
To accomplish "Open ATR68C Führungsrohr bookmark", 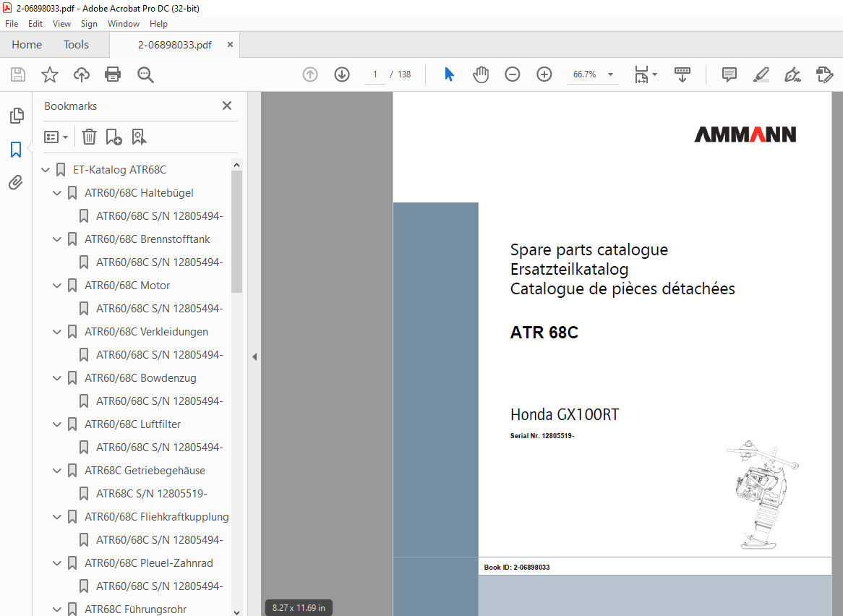I will click(135, 609).
